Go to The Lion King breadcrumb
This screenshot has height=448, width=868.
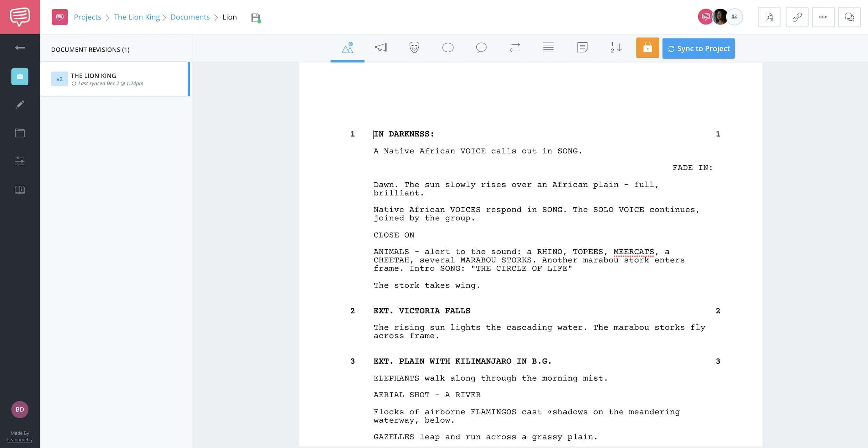[x=137, y=17]
